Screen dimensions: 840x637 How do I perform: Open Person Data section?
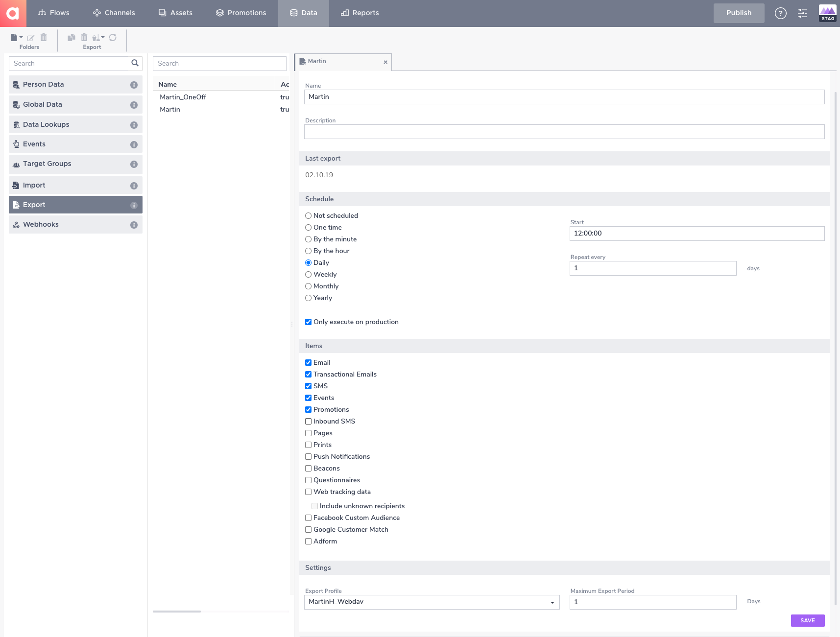75,85
